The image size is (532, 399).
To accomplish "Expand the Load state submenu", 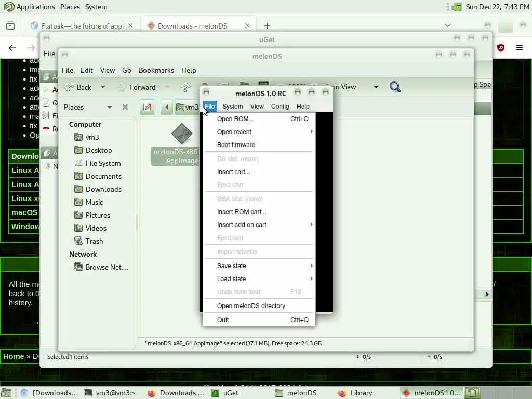I will pos(259,278).
